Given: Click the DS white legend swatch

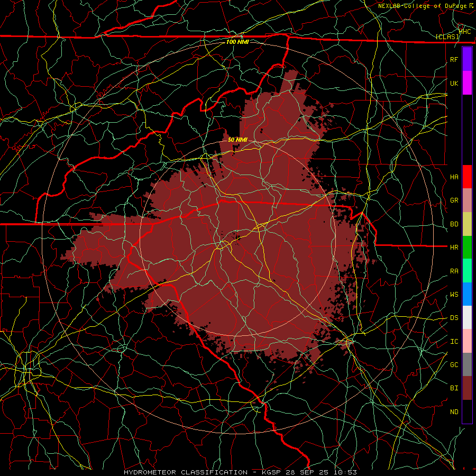Looking at the screenshot, I should [x=467, y=317].
